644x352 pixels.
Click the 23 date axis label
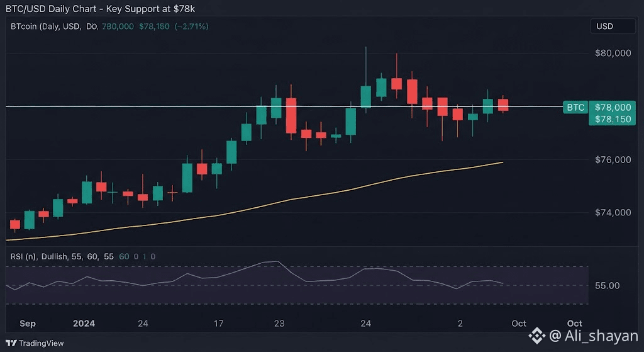[279, 324]
